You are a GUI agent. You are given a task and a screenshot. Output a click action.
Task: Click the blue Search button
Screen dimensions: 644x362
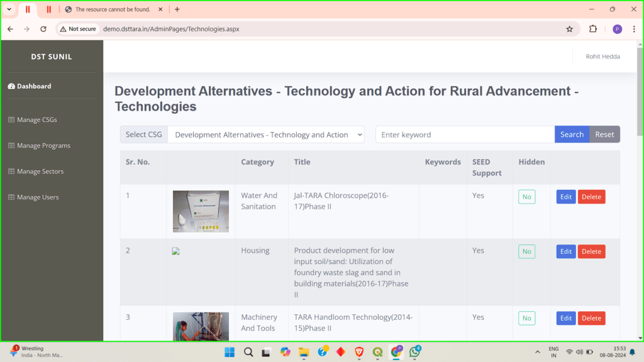[x=572, y=134]
